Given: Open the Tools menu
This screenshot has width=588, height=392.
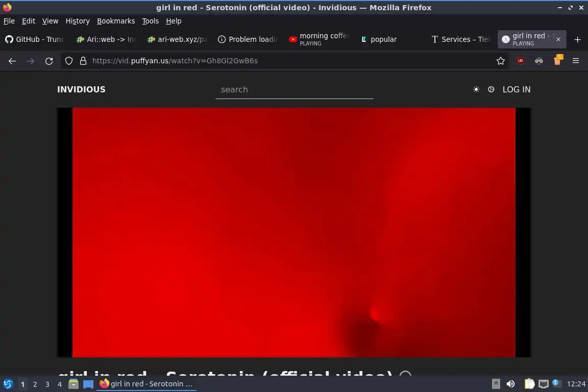Looking at the screenshot, I should pyautogui.click(x=151, y=21).
